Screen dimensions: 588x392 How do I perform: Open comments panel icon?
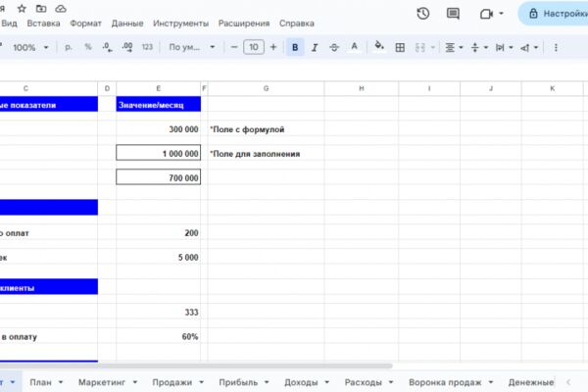[x=453, y=14]
